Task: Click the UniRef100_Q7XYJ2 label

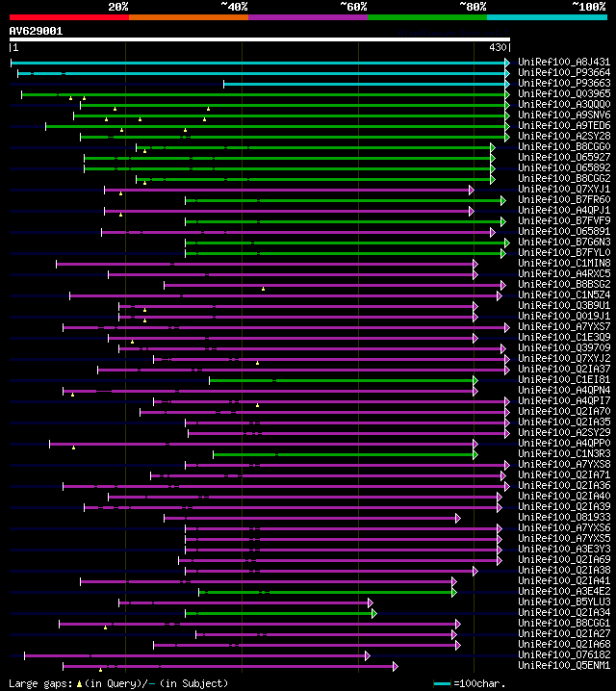Action: click(564, 358)
